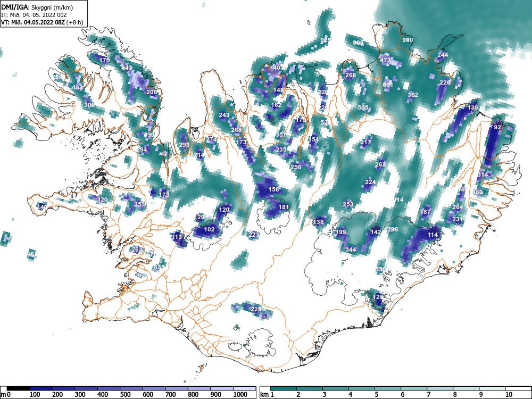Screen dimensions: 532x399
Task: Click the legend swatch between 9 and 10 km
Action: (x=492, y=388)
